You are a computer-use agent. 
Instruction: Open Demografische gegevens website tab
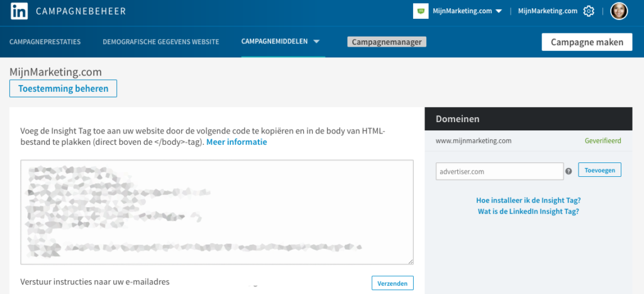[x=161, y=42]
